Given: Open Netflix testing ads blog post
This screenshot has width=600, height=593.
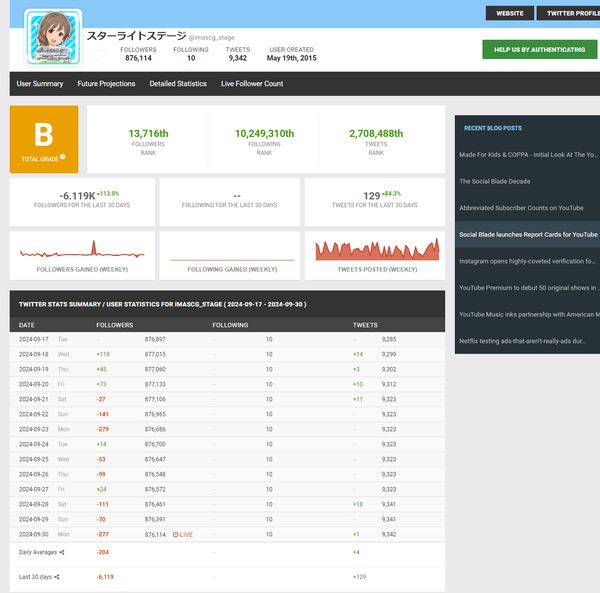Looking at the screenshot, I should tap(522, 341).
